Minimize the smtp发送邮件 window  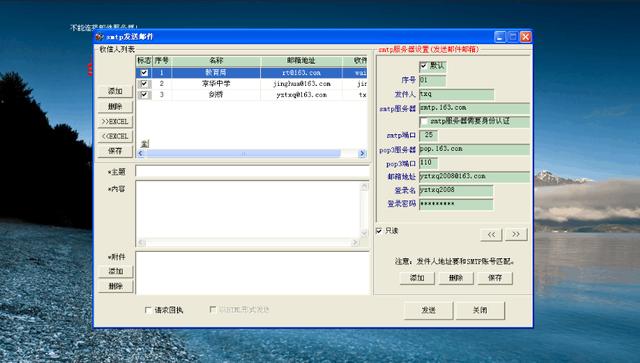[500, 37]
